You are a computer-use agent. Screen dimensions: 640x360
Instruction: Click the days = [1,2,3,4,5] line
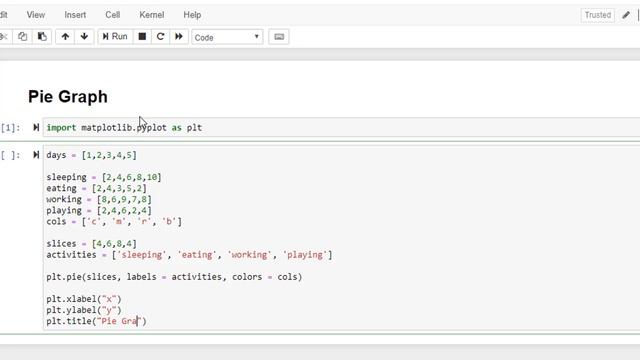click(91, 156)
